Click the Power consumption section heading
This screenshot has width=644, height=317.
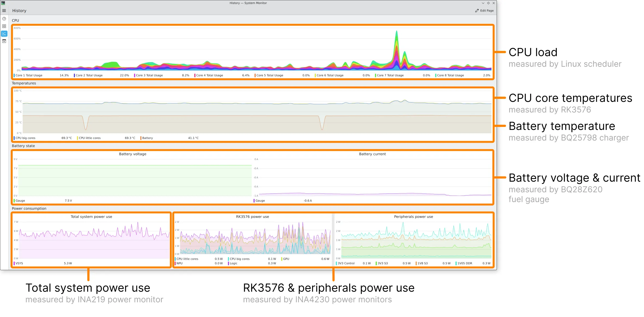29,208
